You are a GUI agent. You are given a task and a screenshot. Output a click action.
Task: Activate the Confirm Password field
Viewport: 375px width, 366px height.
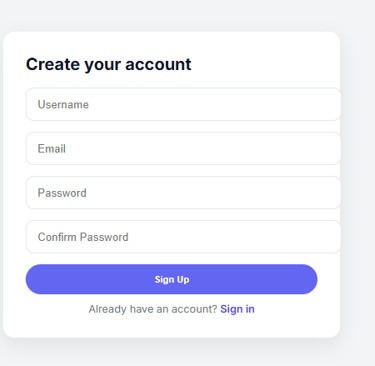coord(183,237)
